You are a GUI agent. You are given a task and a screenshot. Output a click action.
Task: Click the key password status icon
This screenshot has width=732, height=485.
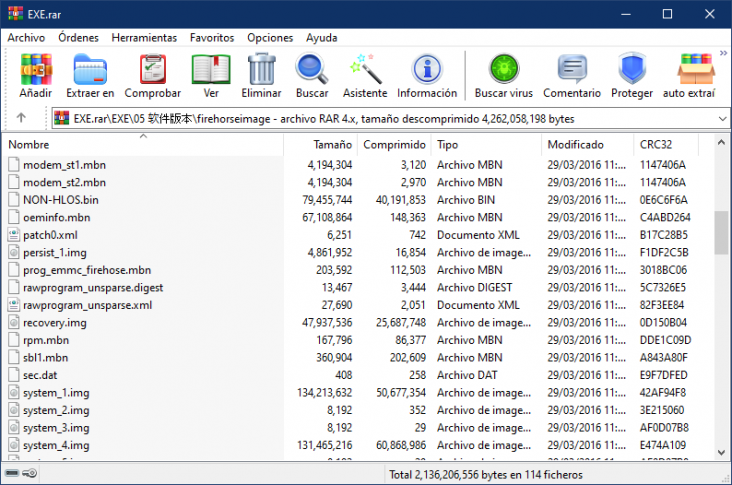coord(29,473)
